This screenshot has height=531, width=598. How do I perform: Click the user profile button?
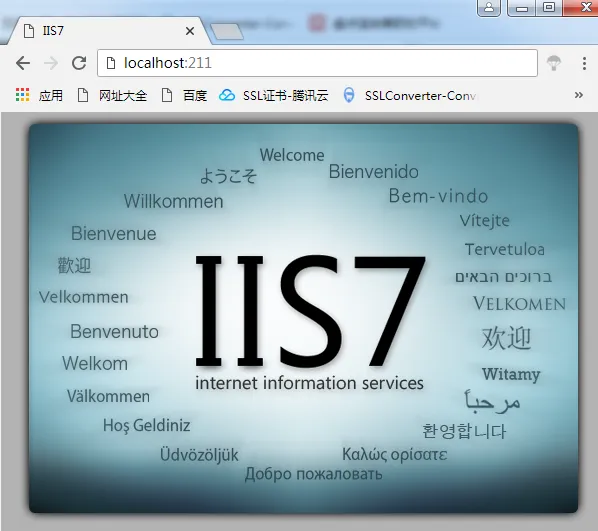[x=489, y=8]
